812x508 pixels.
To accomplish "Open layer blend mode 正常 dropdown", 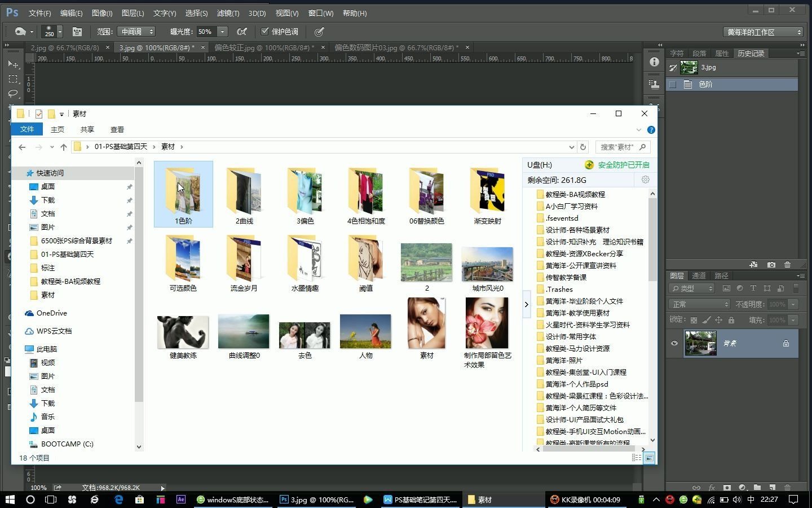I will coord(700,304).
